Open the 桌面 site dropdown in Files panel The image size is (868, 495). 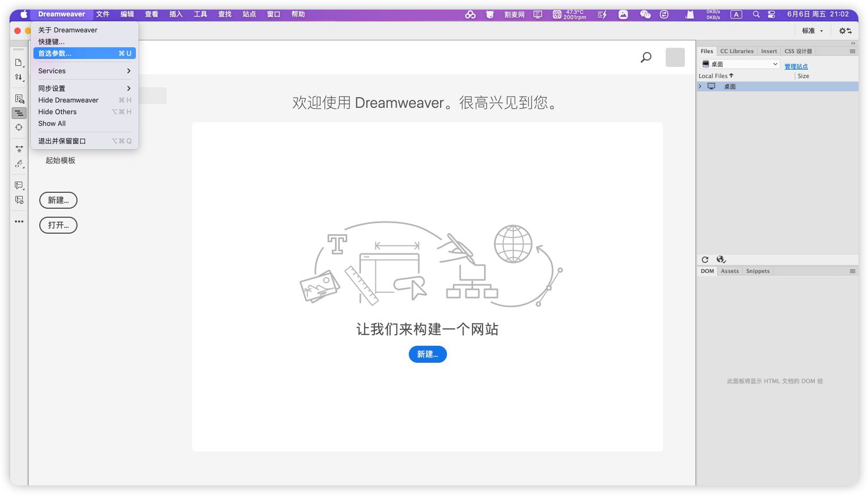740,64
